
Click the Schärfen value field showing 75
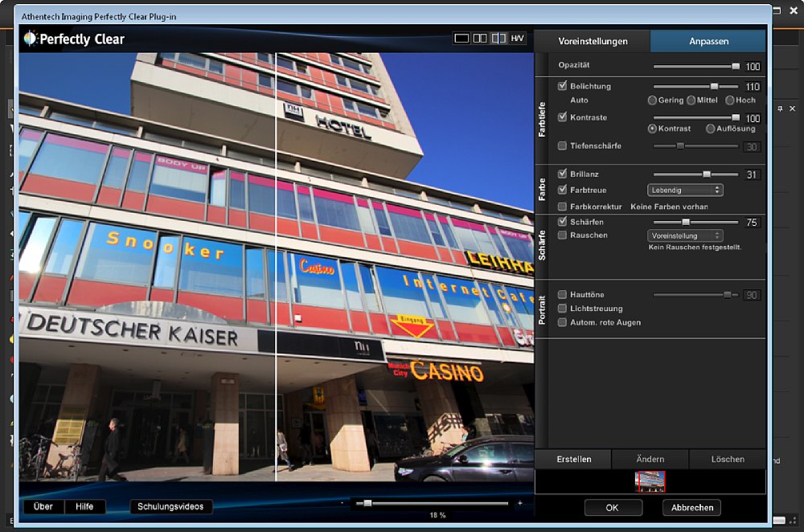[752, 223]
